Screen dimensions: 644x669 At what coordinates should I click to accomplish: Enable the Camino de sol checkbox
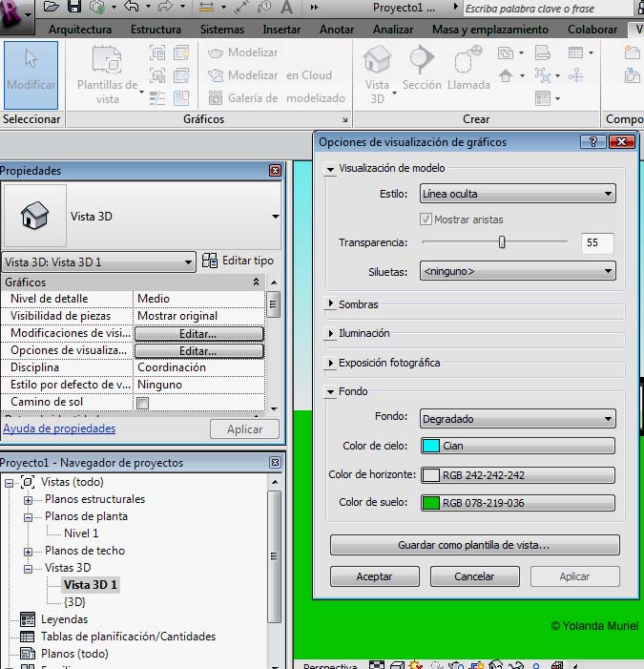coord(143,403)
